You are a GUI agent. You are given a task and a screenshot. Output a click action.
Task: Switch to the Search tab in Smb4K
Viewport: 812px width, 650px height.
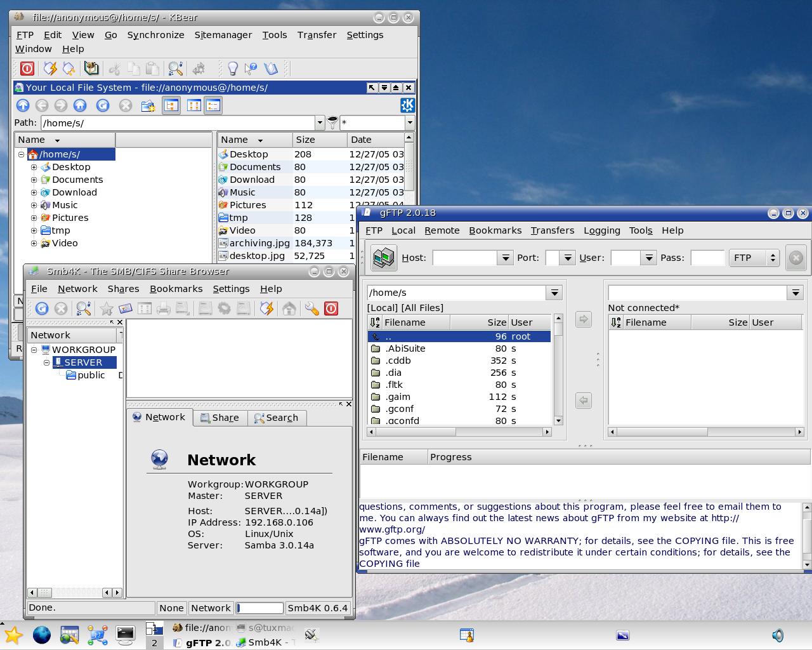(x=276, y=418)
